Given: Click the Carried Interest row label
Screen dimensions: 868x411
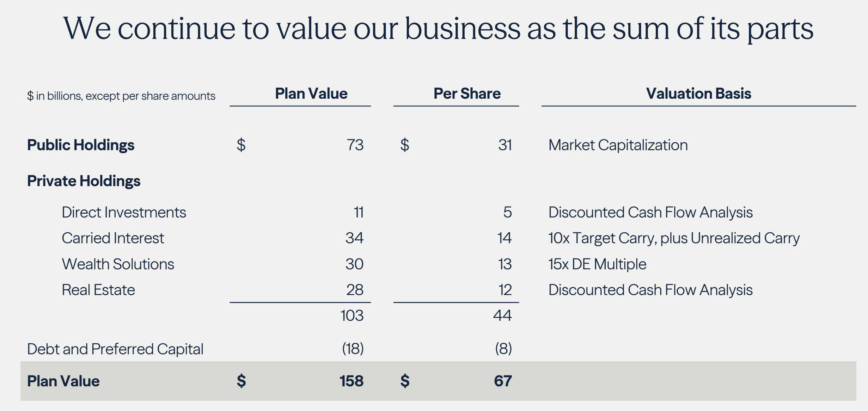Looking at the screenshot, I should [113, 238].
